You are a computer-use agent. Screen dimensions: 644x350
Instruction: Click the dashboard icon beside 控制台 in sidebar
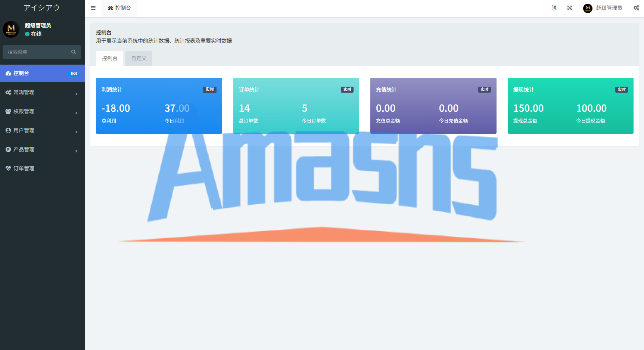(8, 74)
